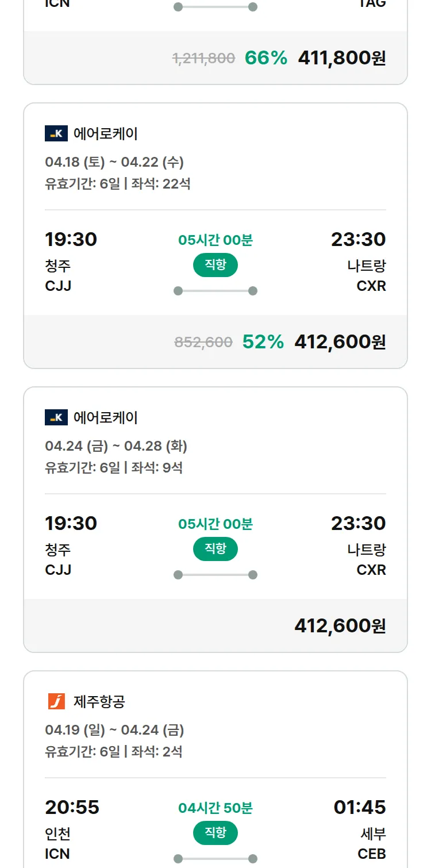This screenshot has height=868, width=431.
Task: Click the 04.24 (금) ~ 04.28 (화) date range
Action: pyautogui.click(x=116, y=446)
